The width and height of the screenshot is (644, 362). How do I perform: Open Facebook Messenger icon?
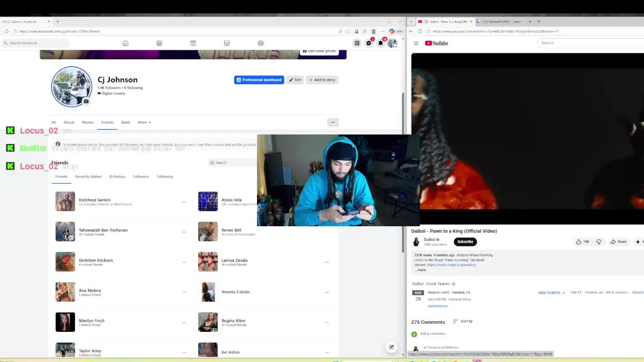tap(369, 43)
